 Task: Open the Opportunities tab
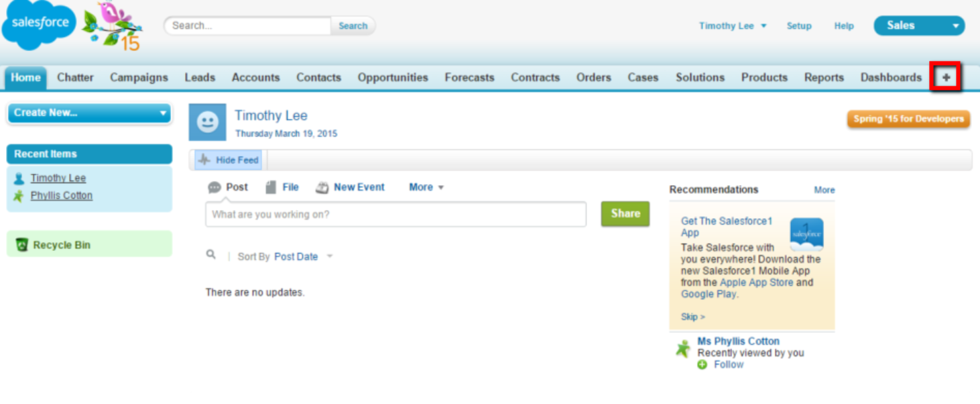click(393, 78)
